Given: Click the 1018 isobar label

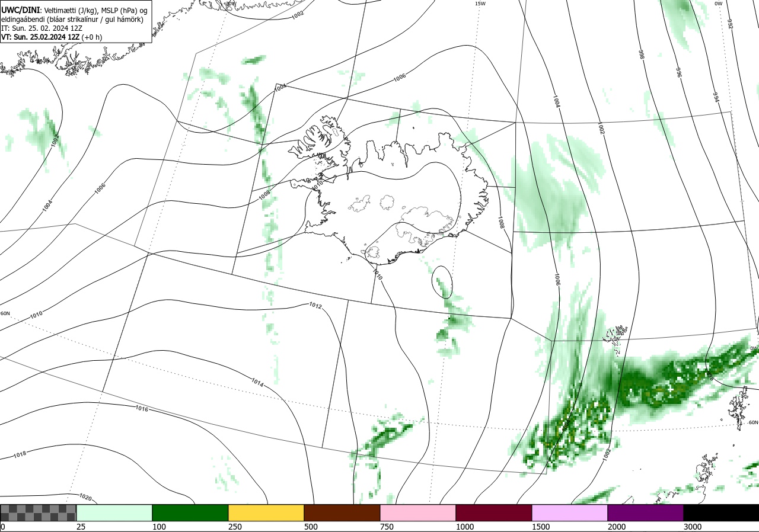Looking at the screenshot, I should 20,454.
